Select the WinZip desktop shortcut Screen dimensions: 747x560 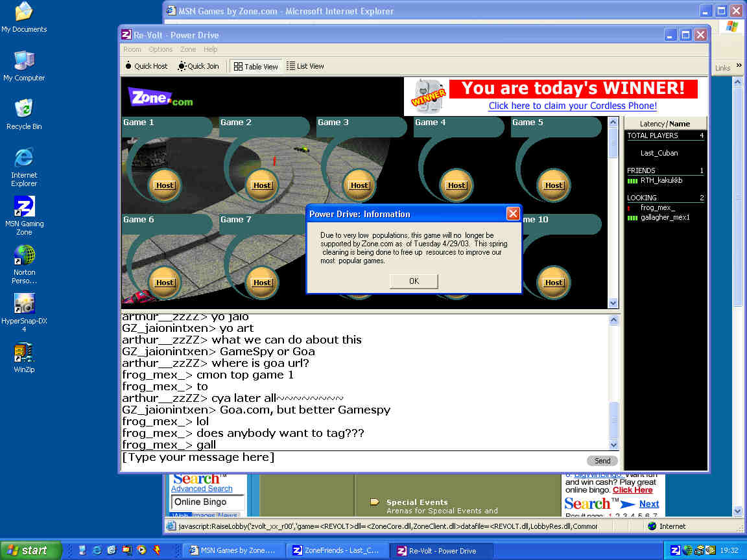24,358
